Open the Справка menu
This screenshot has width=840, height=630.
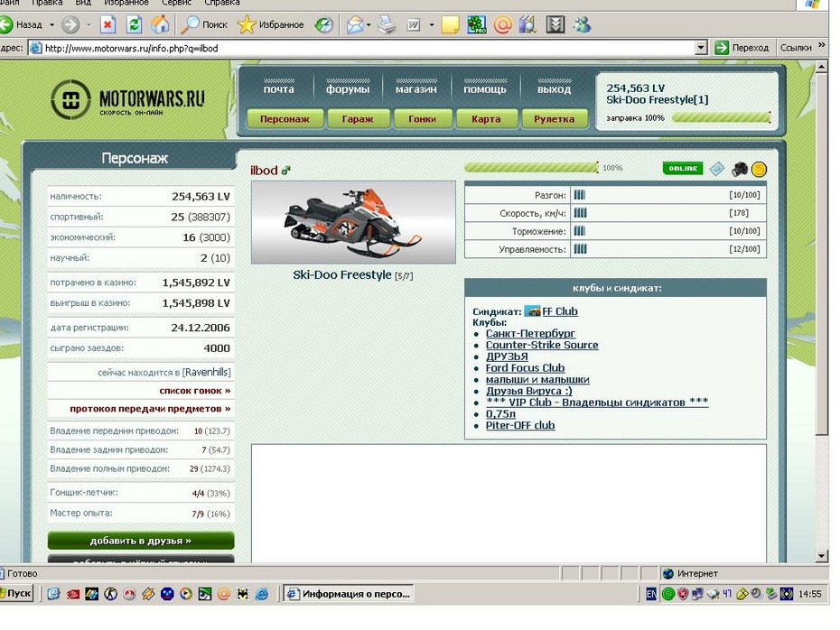[222, 3]
